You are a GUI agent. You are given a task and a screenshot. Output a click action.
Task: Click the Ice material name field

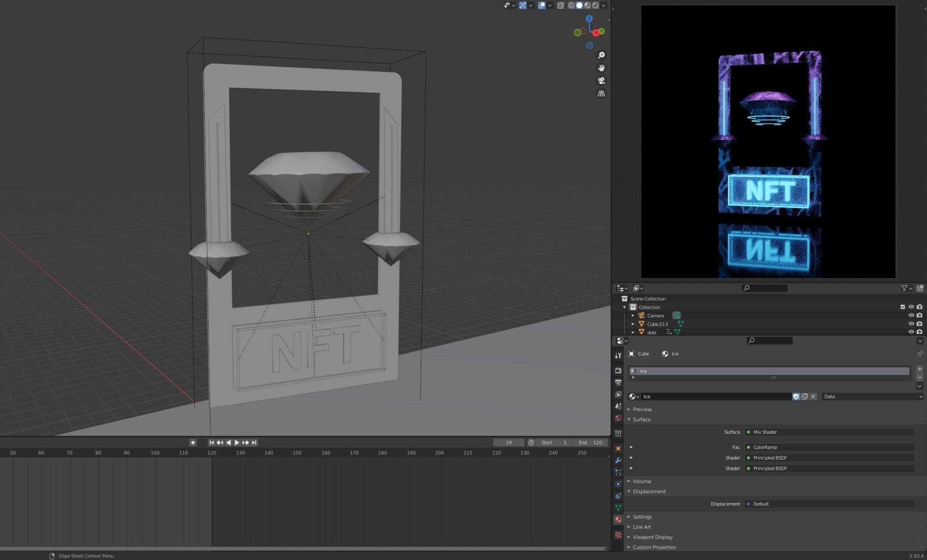click(716, 396)
